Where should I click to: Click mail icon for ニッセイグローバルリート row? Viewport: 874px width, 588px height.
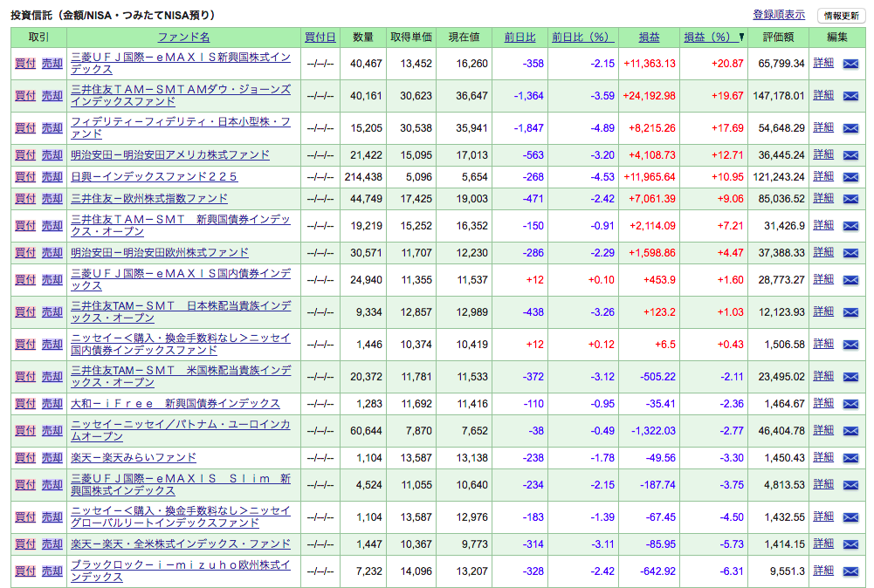(850, 517)
